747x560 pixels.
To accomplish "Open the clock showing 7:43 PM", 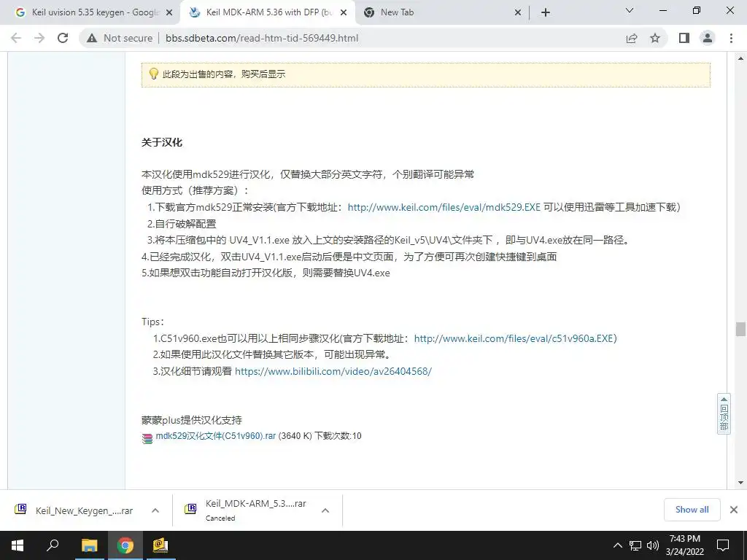I will 685,545.
